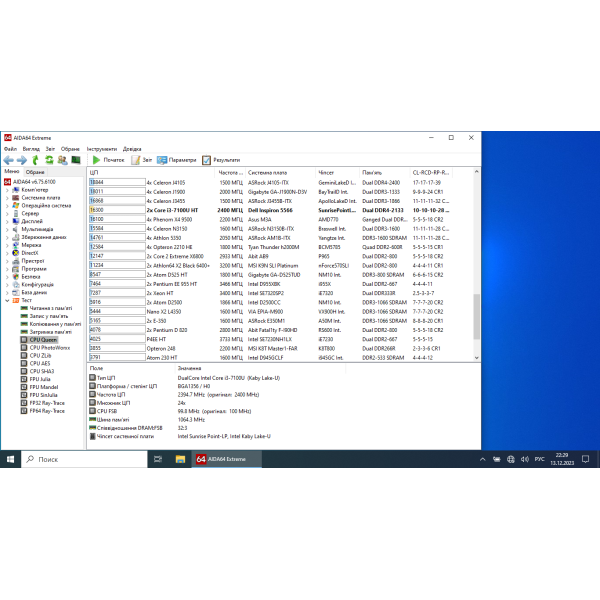This screenshot has height=600, width=600.
Task: Click the results list vertical scrollbar thumb
Action: [476, 316]
